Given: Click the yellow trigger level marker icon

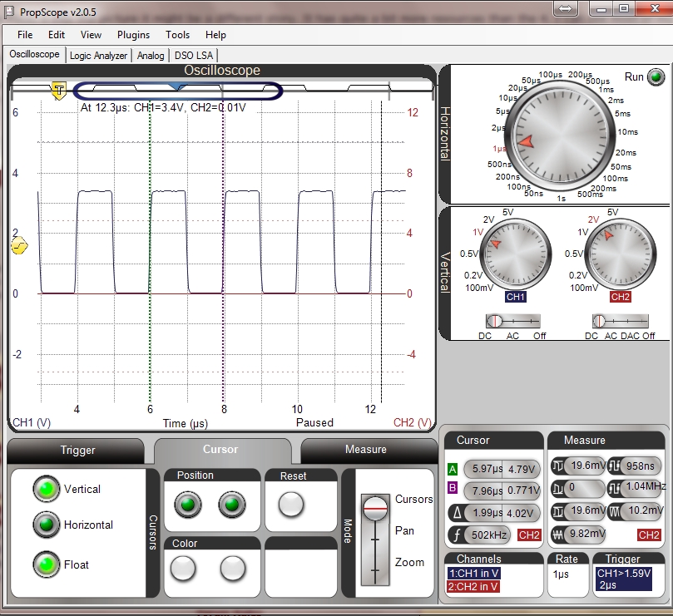Looking at the screenshot, I should click(19, 246).
